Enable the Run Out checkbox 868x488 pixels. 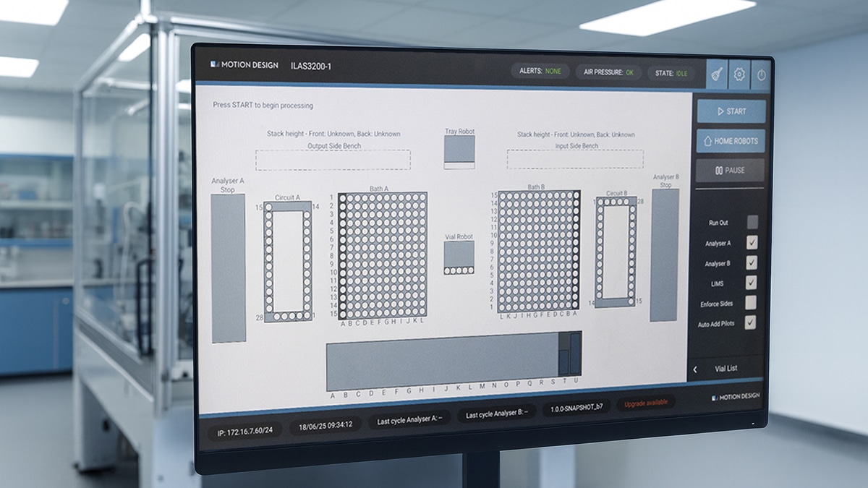752,223
